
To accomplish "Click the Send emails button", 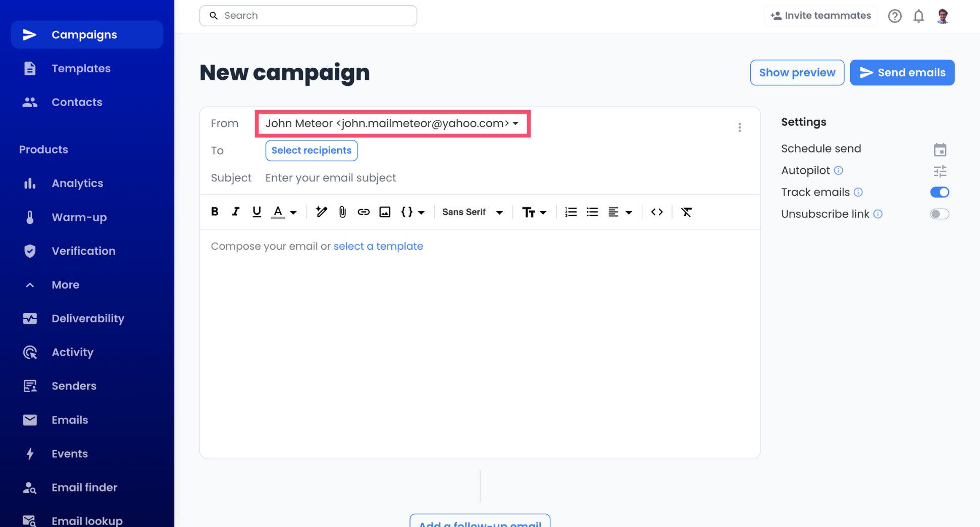I will point(902,72).
